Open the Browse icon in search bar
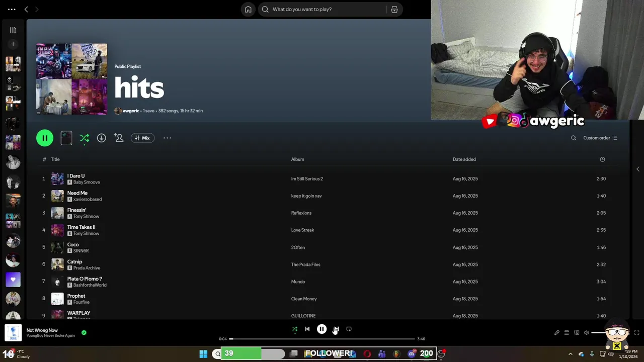 click(x=394, y=9)
